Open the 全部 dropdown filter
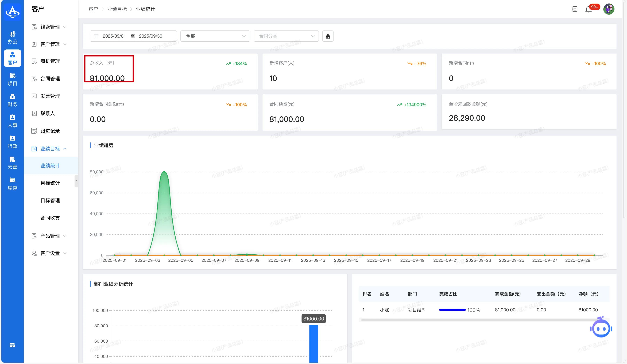This screenshot has height=364, width=627. [215, 36]
